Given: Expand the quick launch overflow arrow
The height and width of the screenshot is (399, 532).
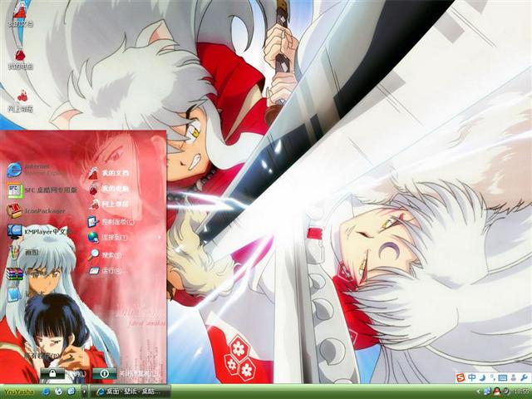Looking at the screenshot, I should [x=84, y=392].
